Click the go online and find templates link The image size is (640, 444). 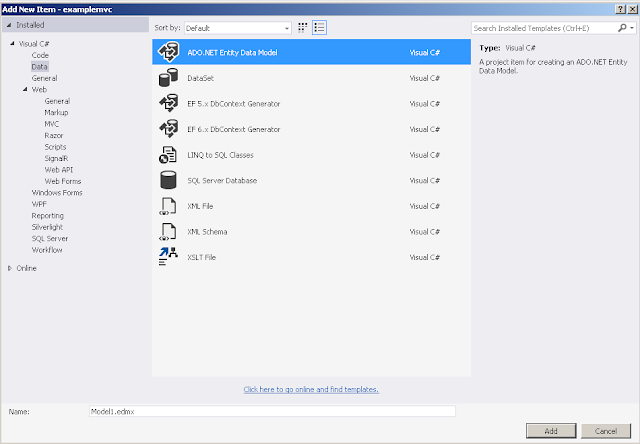[311, 389]
